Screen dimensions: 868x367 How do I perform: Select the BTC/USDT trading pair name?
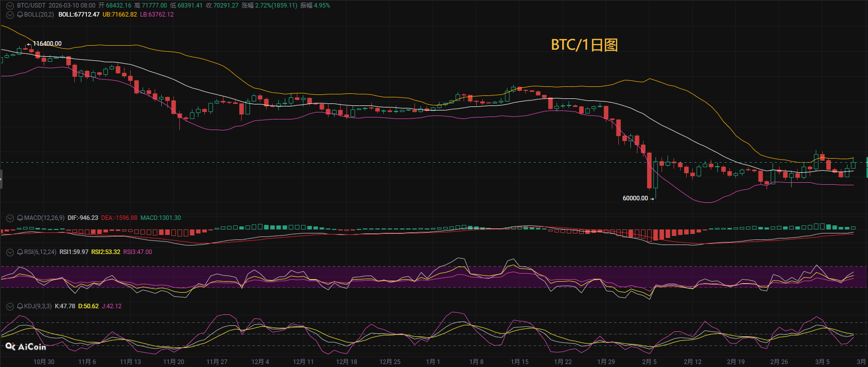pos(31,6)
